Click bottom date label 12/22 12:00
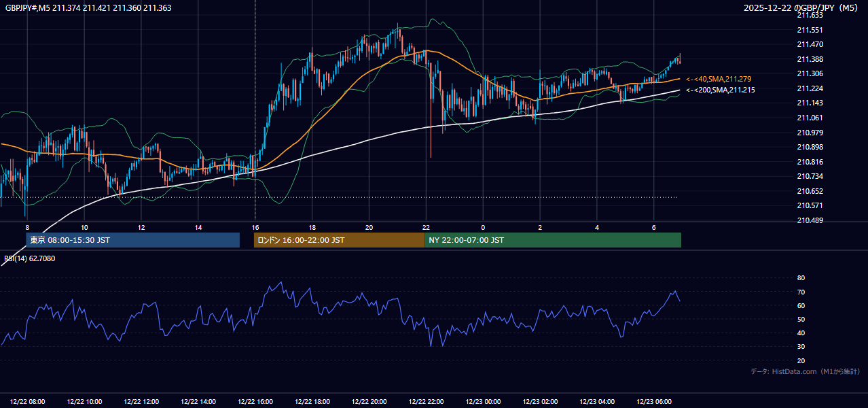 (x=142, y=402)
